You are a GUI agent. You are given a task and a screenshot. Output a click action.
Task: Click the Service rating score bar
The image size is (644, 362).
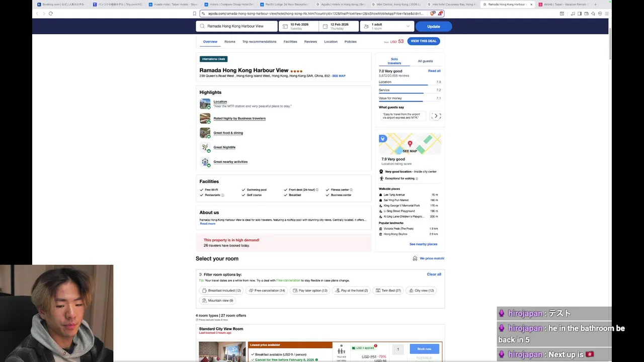pyautogui.click(x=410, y=93)
